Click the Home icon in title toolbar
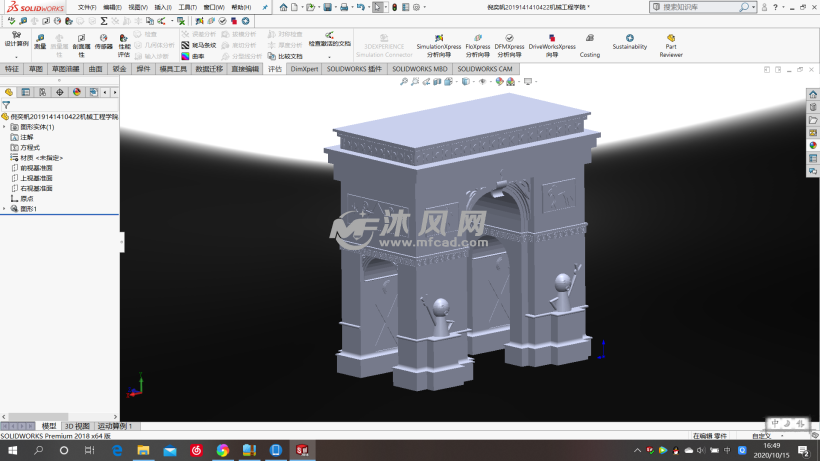Viewport: 820px width, 461px height. click(x=283, y=7)
